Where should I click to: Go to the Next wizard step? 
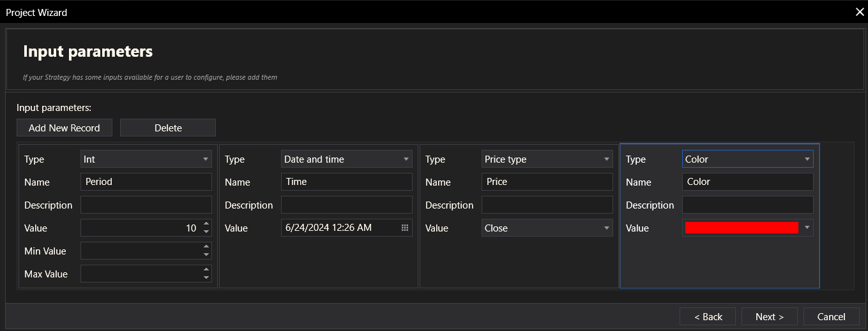coord(770,316)
